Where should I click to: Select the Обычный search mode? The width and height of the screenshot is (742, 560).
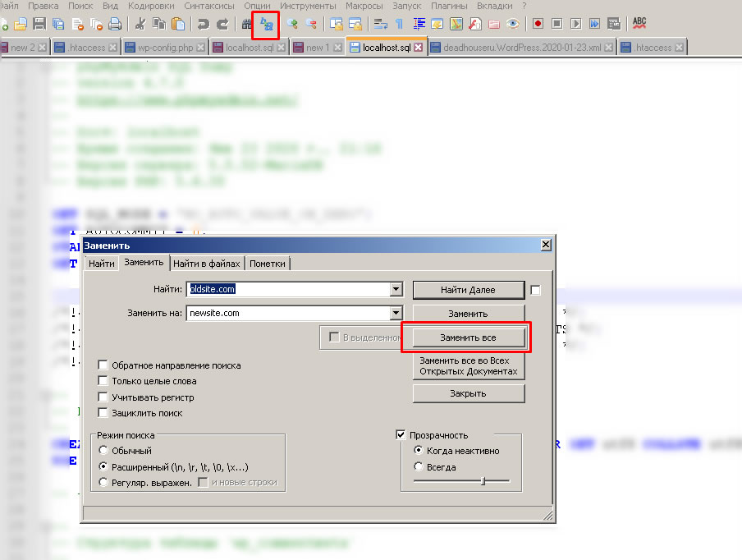(x=103, y=450)
